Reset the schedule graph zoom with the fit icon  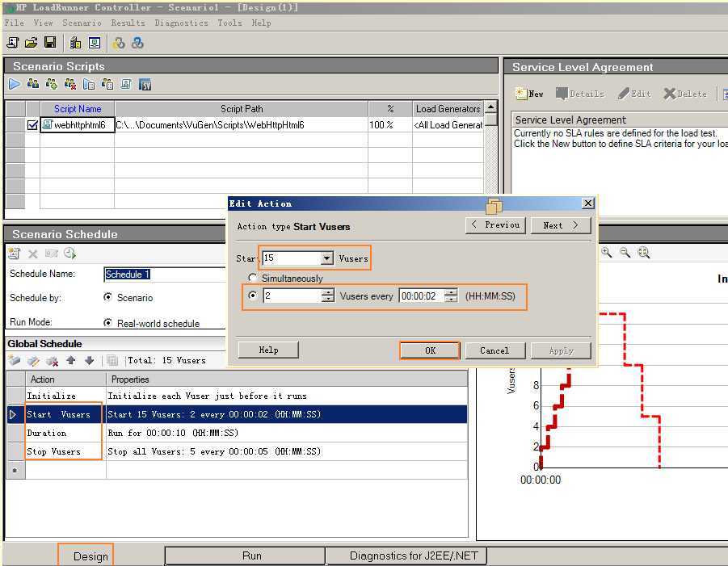(643, 253)
